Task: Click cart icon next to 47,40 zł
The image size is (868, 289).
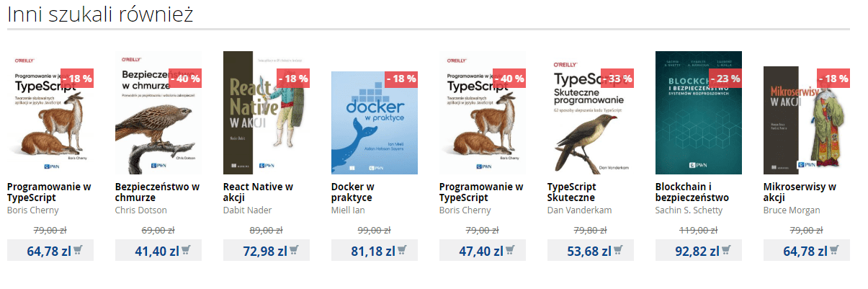Action: click(510, 250)
